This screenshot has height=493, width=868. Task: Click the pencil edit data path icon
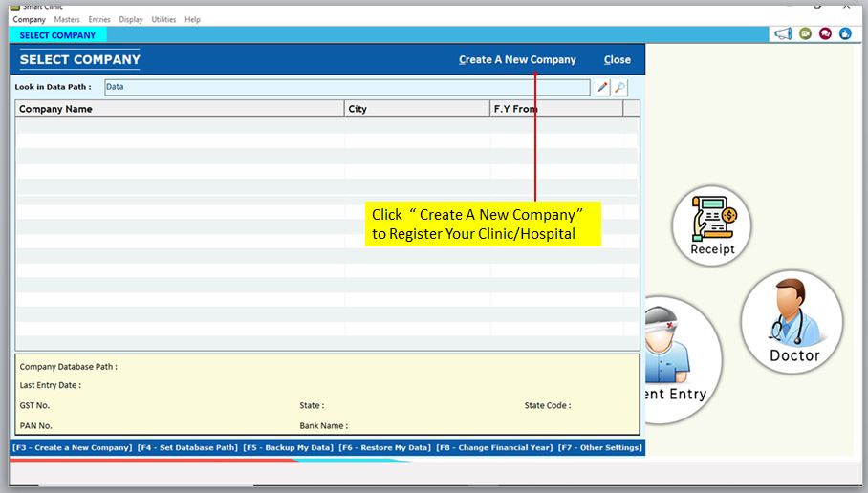click(x=602, y=88)
